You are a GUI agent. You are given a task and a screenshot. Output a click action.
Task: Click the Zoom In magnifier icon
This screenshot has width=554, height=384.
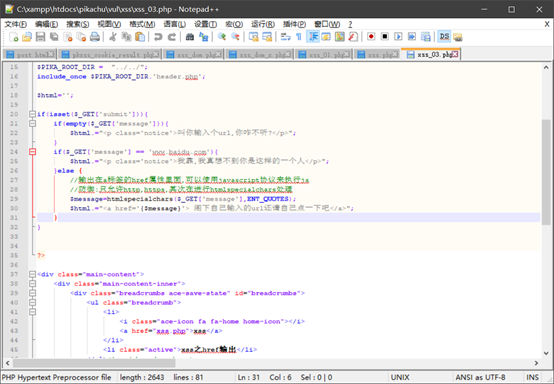[x=222, y=37]
